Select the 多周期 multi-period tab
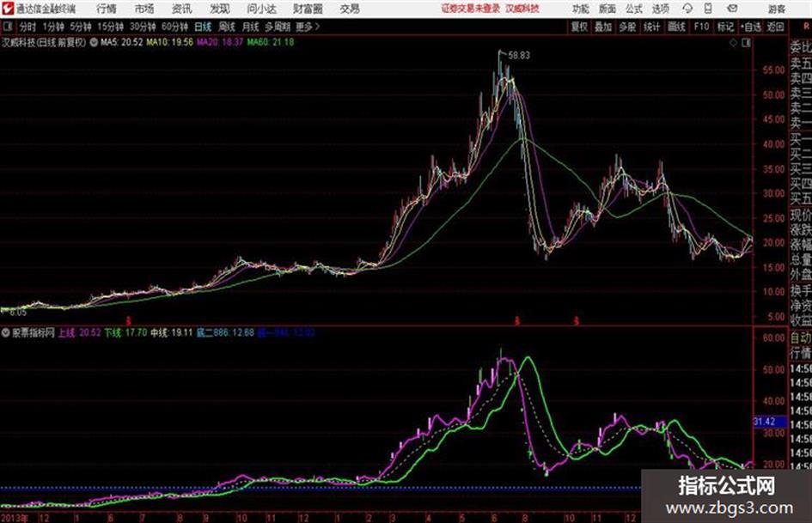Screen dimensions: 812x523 pyautogui.click(x=277, y=27)
